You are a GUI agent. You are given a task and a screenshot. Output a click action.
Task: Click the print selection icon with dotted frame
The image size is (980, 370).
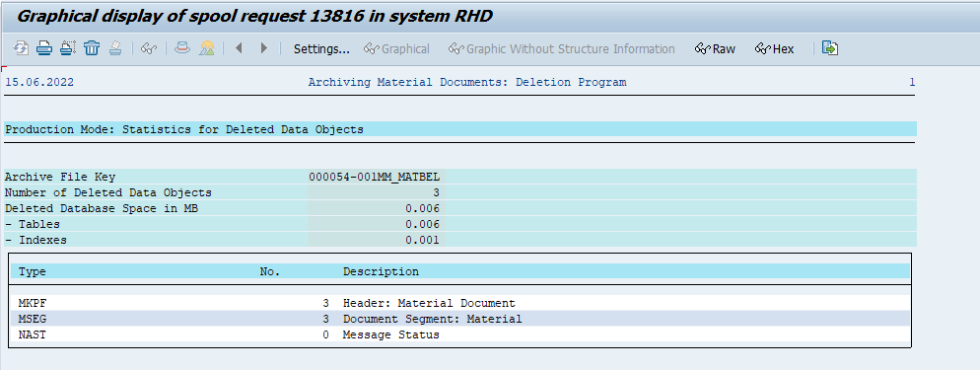click(67, 48)
